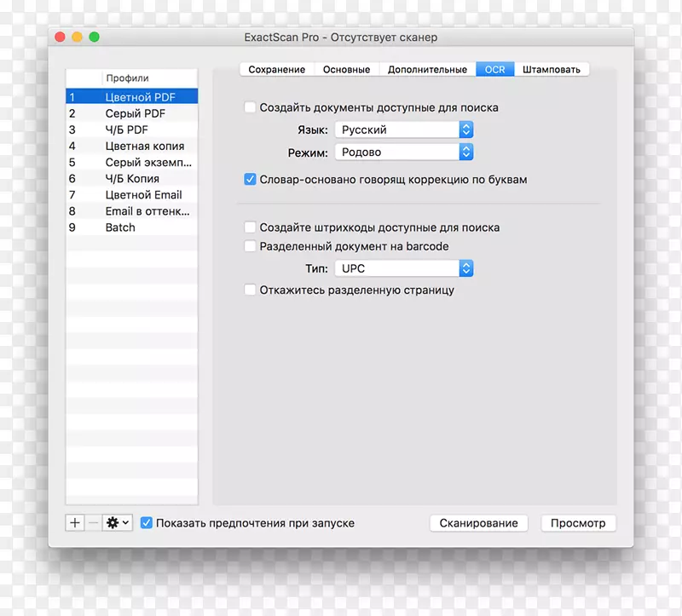Select the Цветной PDF profile
This screenshot has height=616, width=682.
[x=132, y=97]
